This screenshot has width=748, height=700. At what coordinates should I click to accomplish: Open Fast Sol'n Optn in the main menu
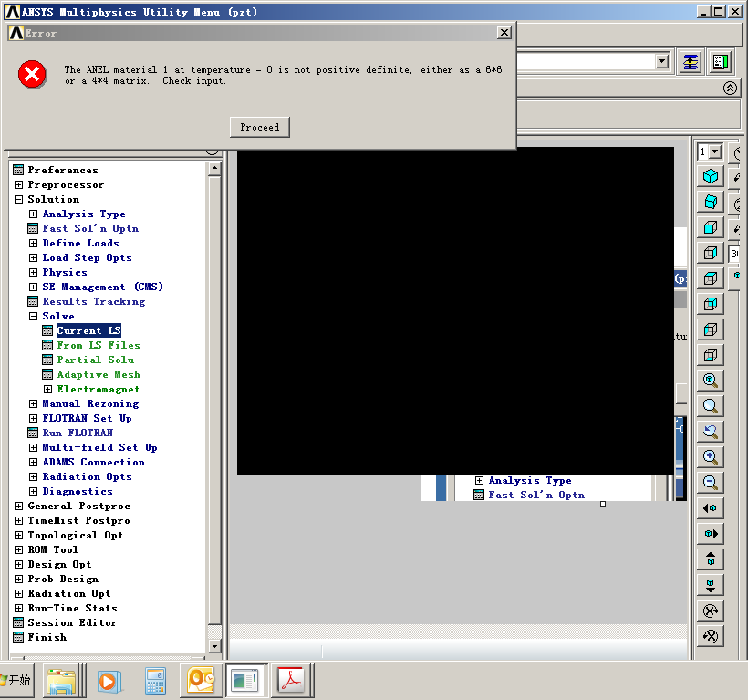(x=90, y=228)
